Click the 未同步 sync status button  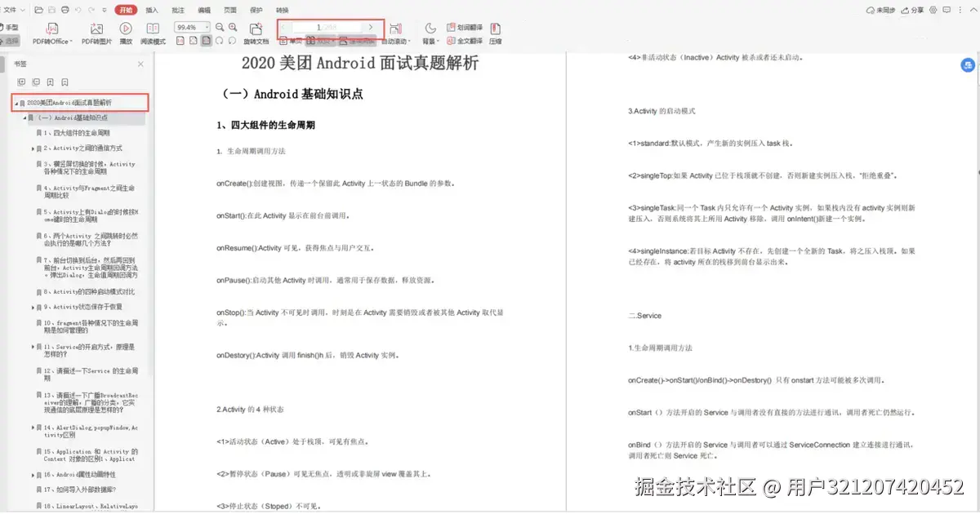click(x=880, y=10)
